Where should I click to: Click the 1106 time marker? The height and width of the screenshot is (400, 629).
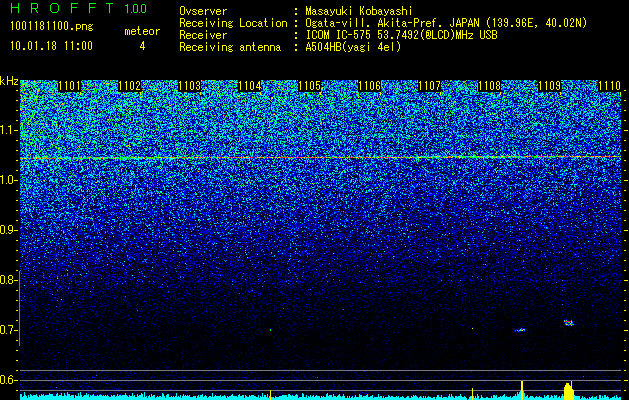(x=369, y=86)
